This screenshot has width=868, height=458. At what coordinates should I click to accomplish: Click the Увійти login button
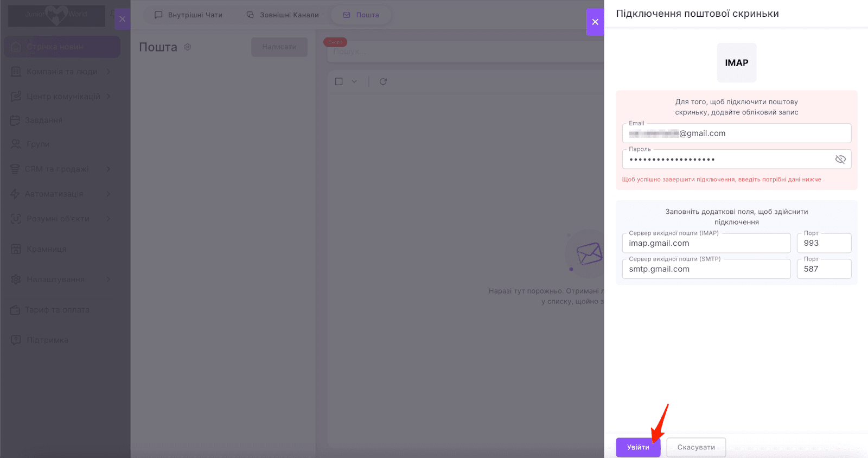[638, 447]
